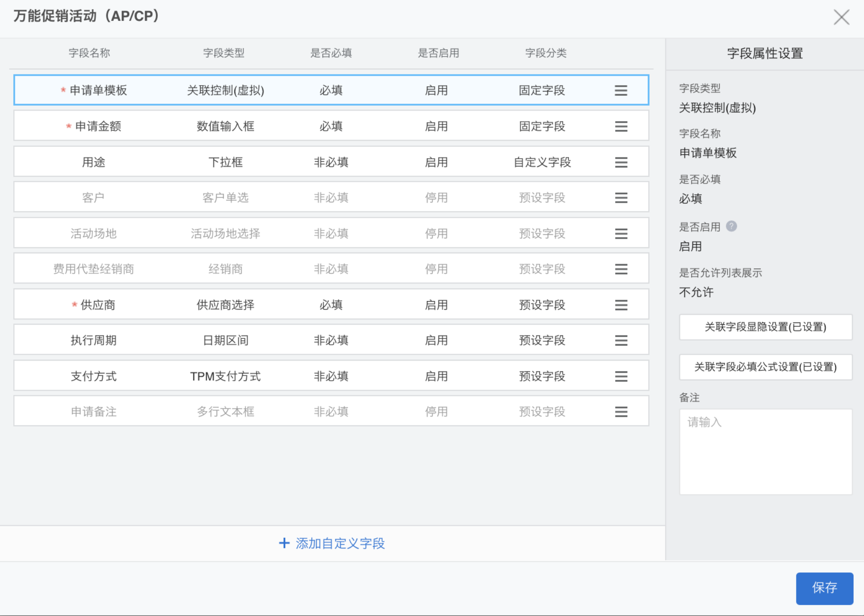Screen dimensions: 864x616
Task: Click drag handle icon for 申请单模板 row
Action: click(x=621, y=90)
